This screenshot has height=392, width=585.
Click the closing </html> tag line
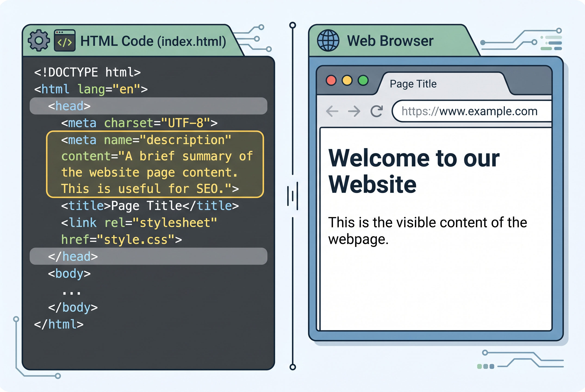(x=59, y=325)
